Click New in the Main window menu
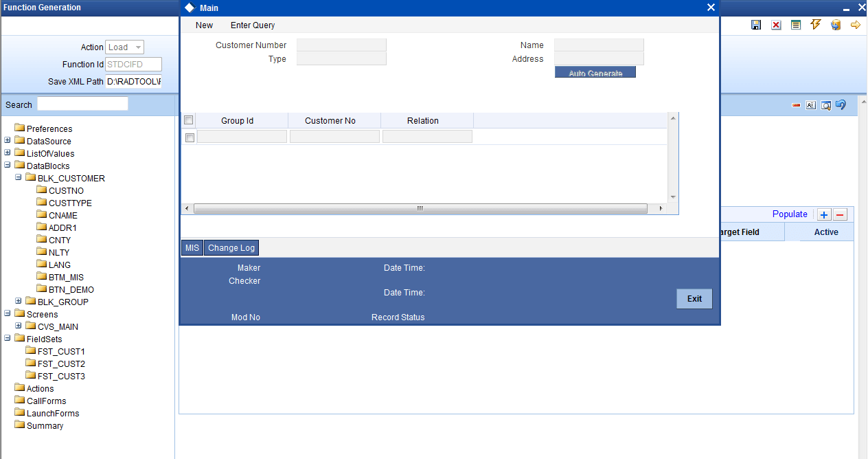The height and width of the screenshot is (459, 868). (x=204, y=25)
